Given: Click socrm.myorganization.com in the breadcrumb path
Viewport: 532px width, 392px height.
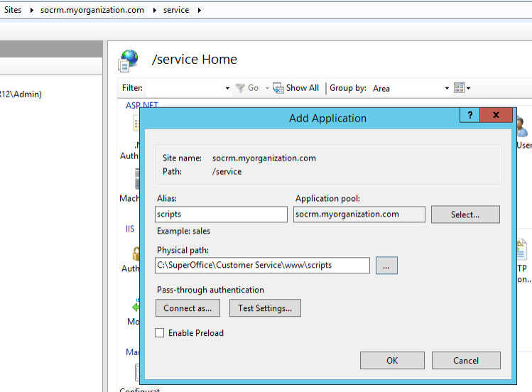Looking at the screenshot, I should [x=92, y=10].
